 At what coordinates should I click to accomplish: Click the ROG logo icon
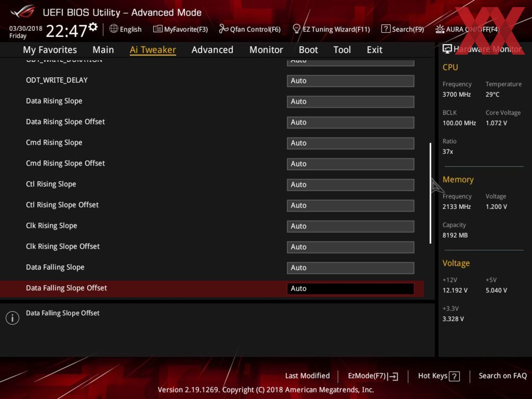coord(23,12)
